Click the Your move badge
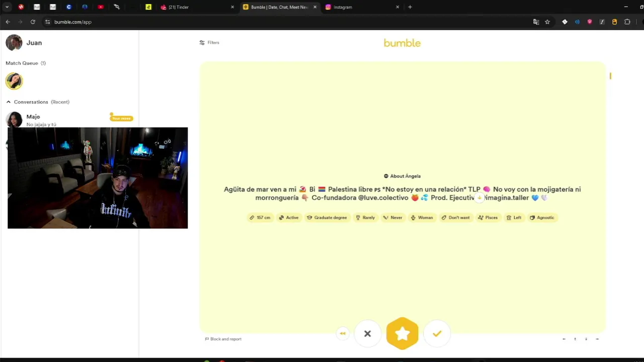644x362 pixels. (121, 118)
